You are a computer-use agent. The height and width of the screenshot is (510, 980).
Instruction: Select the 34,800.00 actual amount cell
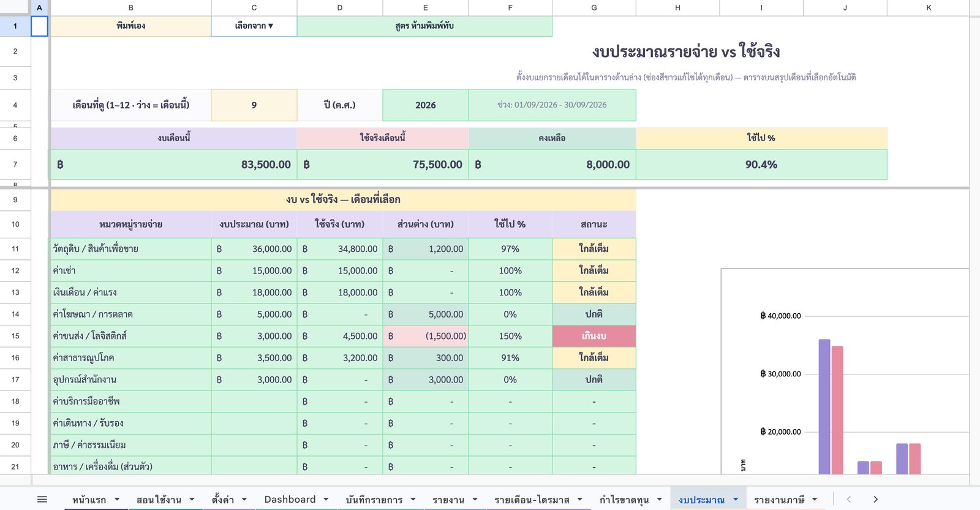pos(340,249)
